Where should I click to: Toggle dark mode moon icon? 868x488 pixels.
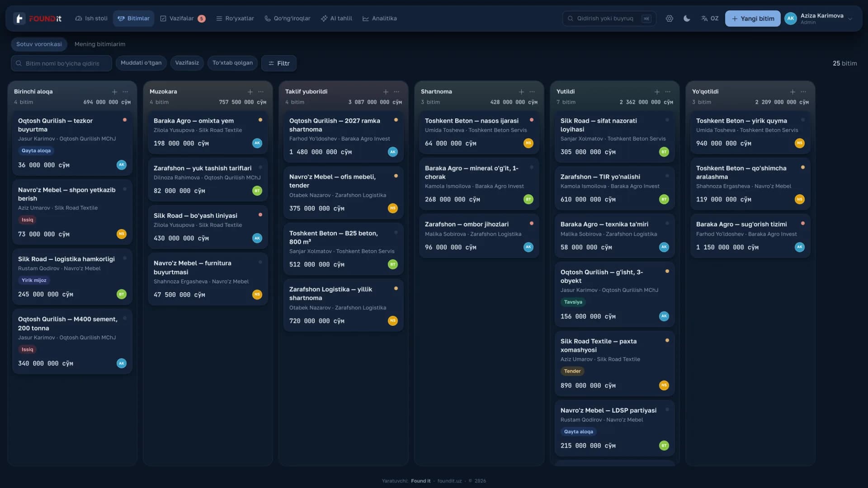687,19
